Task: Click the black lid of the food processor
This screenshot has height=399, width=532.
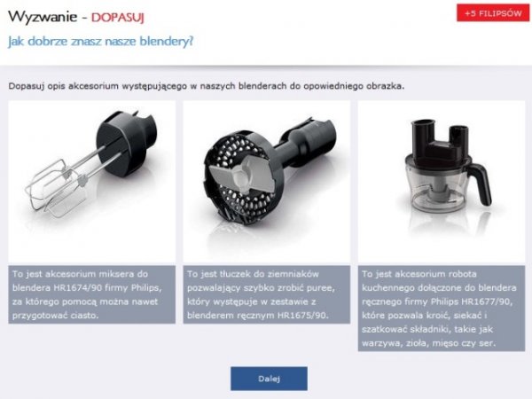Action: click(438, 145)
